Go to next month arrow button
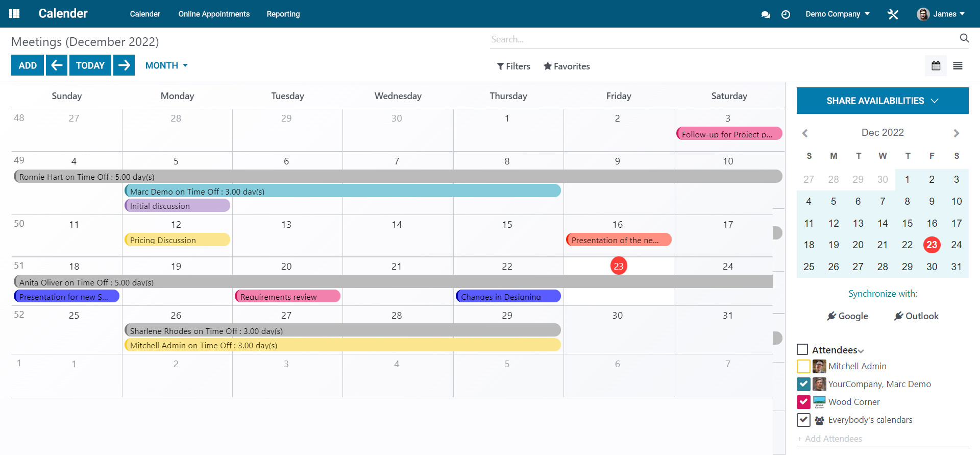The image size is (980, 455). click(124, 65)
